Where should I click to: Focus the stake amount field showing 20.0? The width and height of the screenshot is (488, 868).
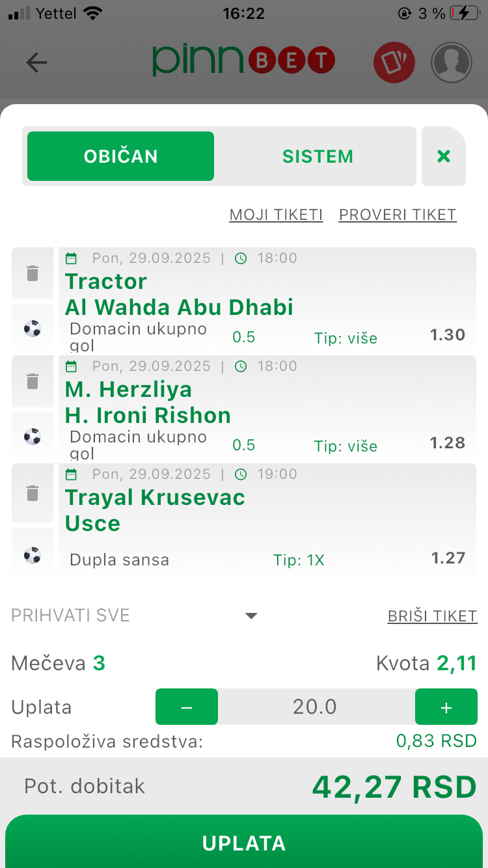[x=316, y=707]
